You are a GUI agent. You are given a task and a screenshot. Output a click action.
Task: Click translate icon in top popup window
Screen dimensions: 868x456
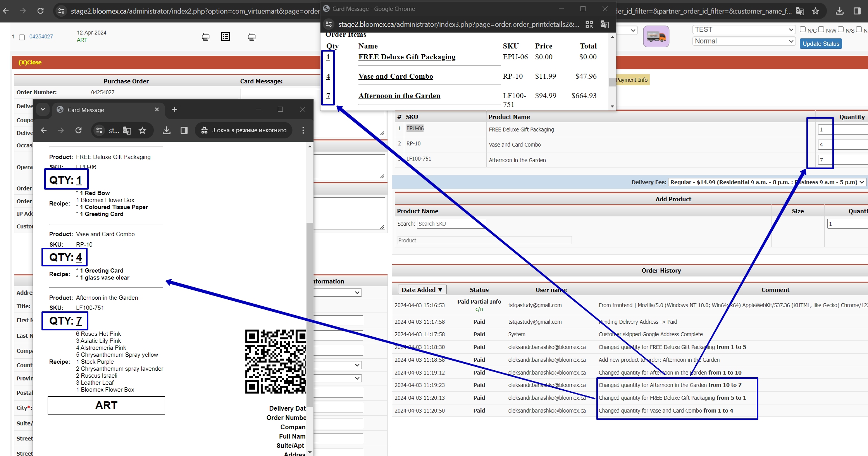(604, 24)
